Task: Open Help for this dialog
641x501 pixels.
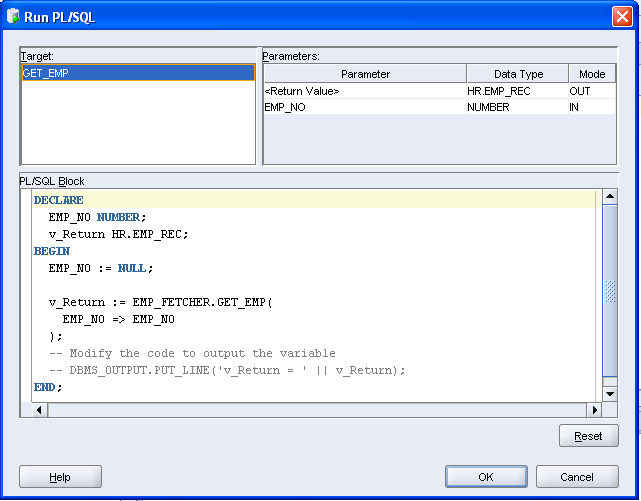Action: pos(60,477)
